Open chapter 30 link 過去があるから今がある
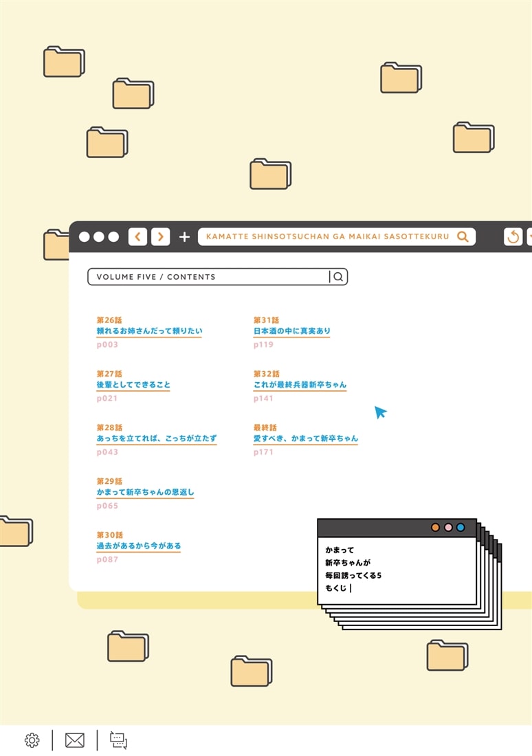 tap(139, 546)
